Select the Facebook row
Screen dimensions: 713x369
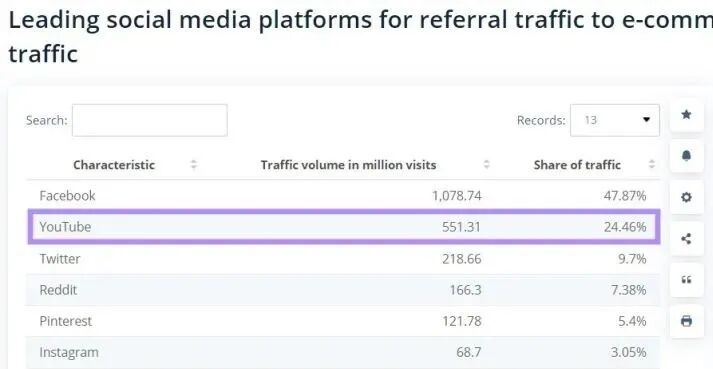pos(343,196)
